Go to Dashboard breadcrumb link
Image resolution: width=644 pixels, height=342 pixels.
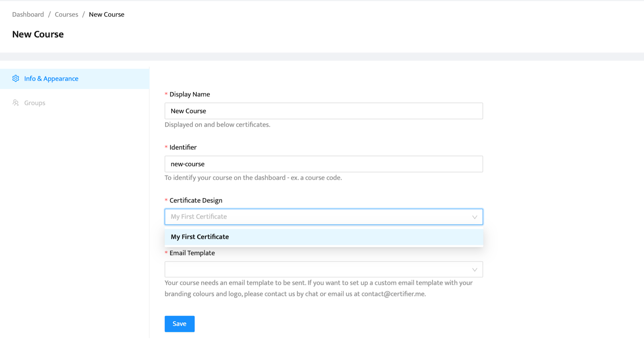[x=28, y=15]
